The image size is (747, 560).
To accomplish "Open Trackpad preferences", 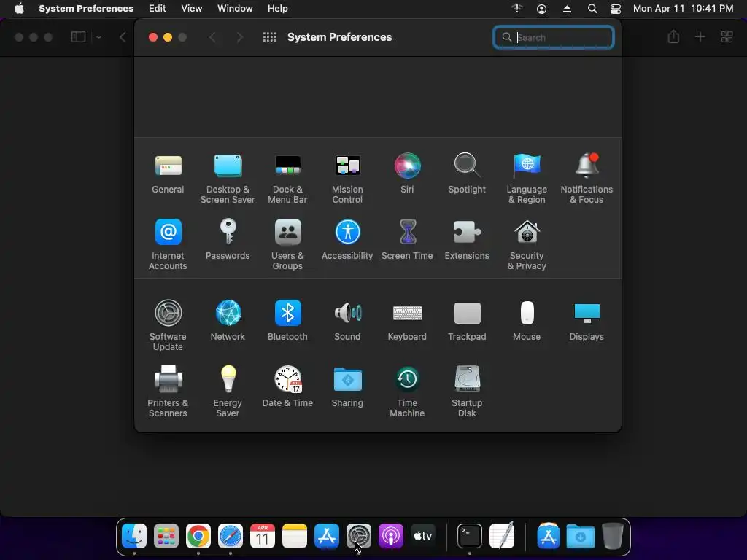I will point(467,321).
